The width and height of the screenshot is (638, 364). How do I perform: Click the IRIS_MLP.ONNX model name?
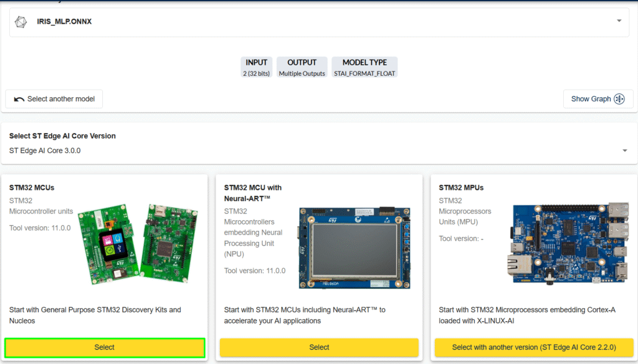pyautogui.click(x=64, y=22)
